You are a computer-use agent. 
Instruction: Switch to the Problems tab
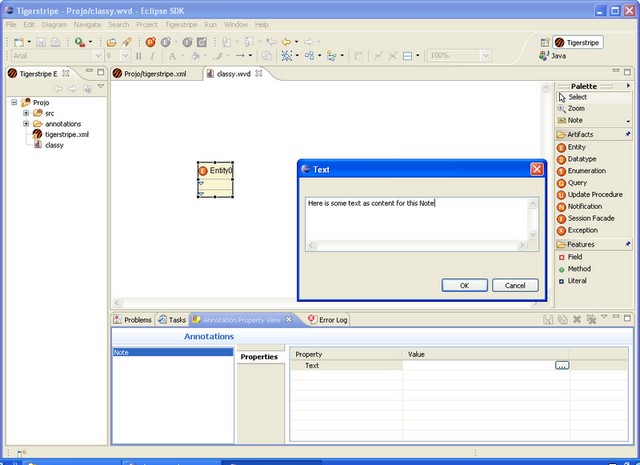click(x=133, y=320)
